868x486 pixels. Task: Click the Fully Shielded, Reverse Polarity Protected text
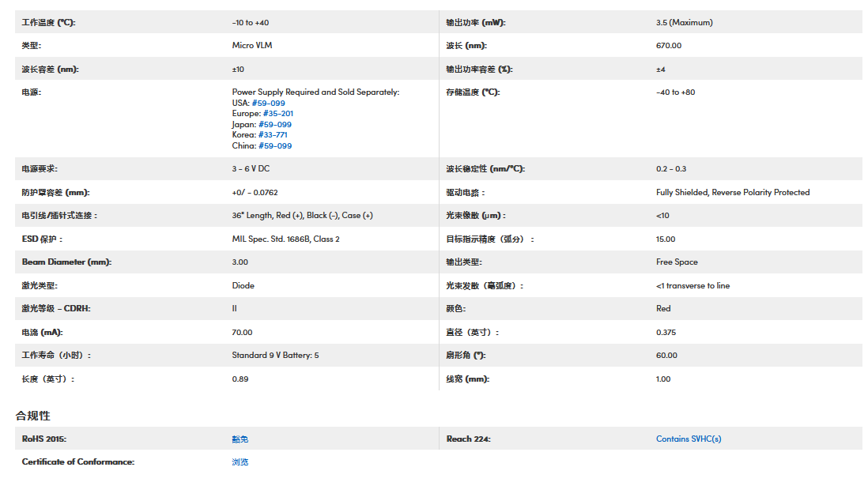pyautogui.click(x=732, y=192)
